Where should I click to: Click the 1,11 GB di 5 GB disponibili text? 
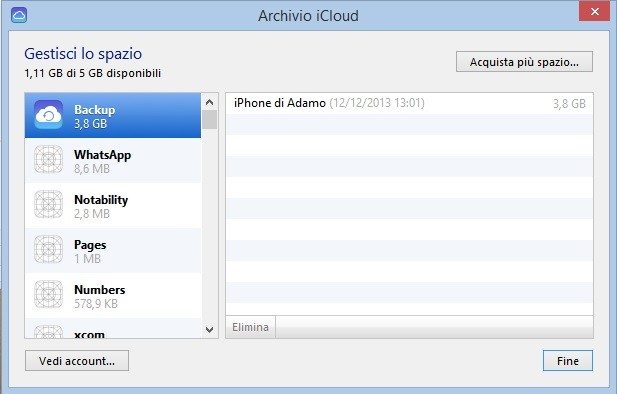(92, 73)
